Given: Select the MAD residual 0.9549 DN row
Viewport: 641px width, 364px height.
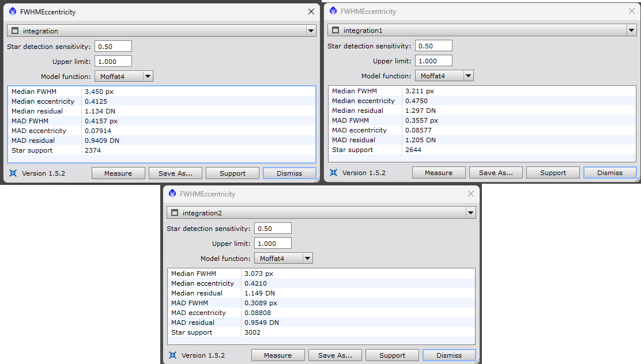Looking at the screenshot, I should pyautogui.click(x=321, y=323).
